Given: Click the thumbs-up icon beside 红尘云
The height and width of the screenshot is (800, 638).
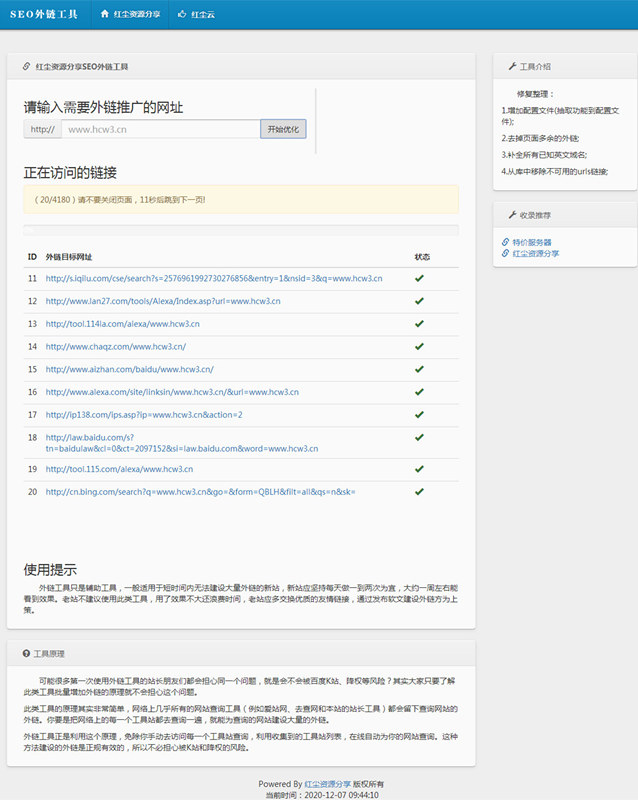Looking at the screenshot, I should [x=182, y=14].
